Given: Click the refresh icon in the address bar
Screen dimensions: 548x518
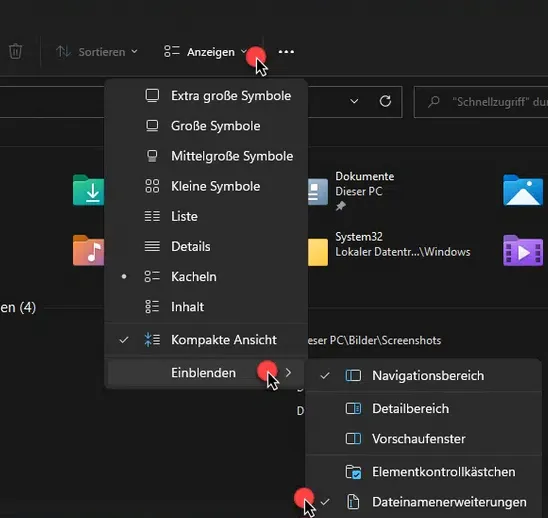Looking at the screenshot, I should pos(385,101).
